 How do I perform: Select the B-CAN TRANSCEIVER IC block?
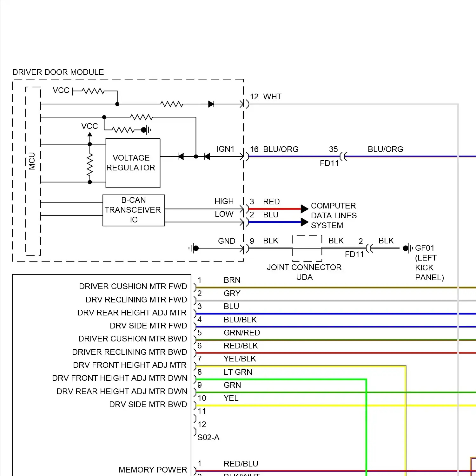pos(134,210)
